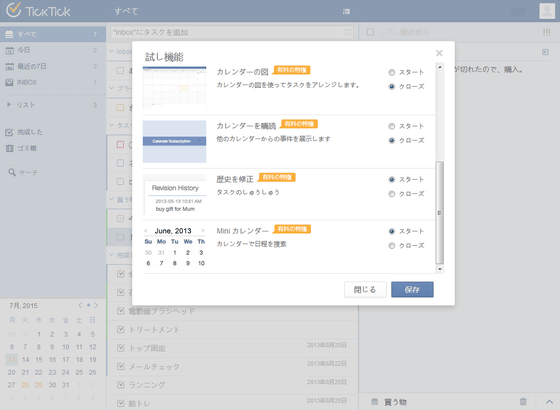Click the orange priority task checkbox
Image resolution: width=560 pixels, height=410 pixels.
[120, 108]
